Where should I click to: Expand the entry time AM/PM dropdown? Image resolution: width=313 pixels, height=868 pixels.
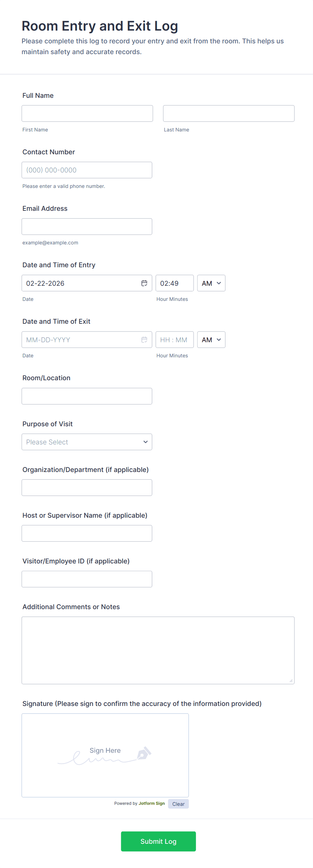click(x=211, y=283)
